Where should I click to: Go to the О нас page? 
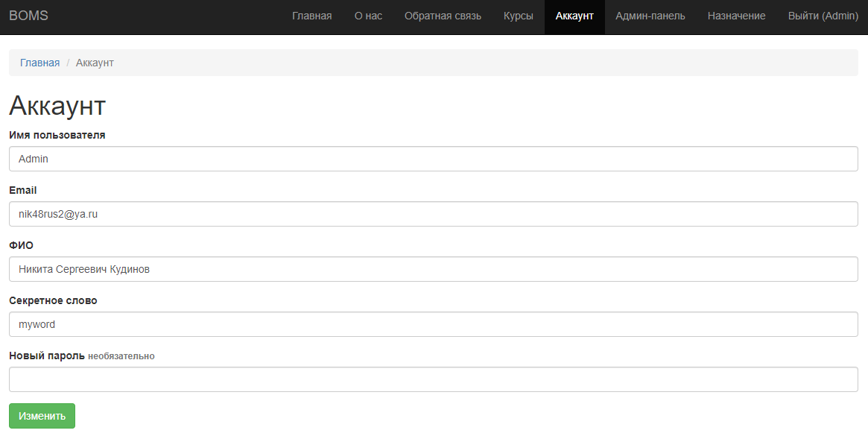pos(368,16)
